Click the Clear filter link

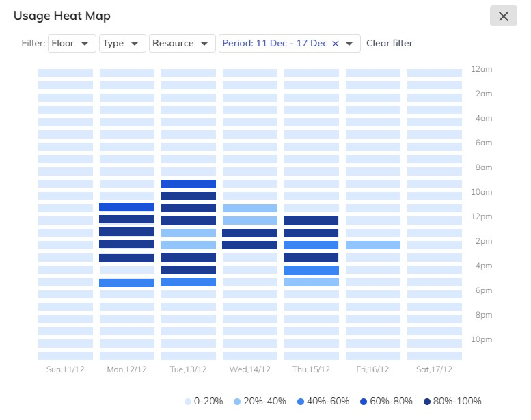390,44
